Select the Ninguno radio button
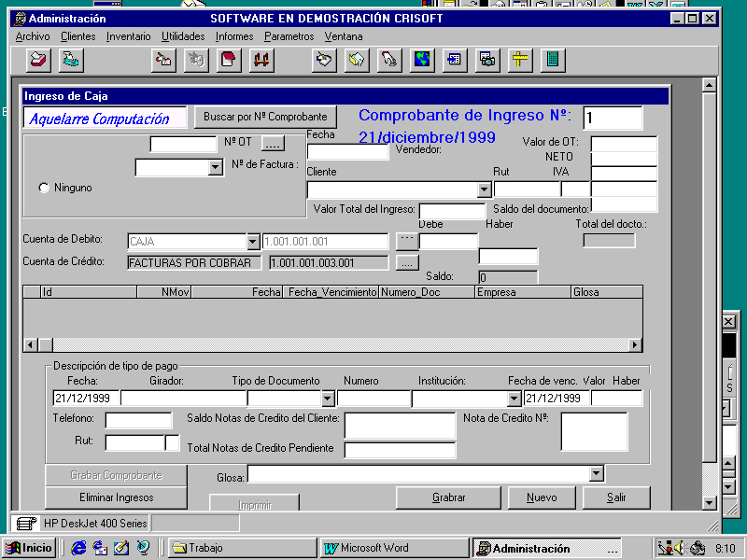The height and width of the screenshot is (560, 747). [44, 188]
